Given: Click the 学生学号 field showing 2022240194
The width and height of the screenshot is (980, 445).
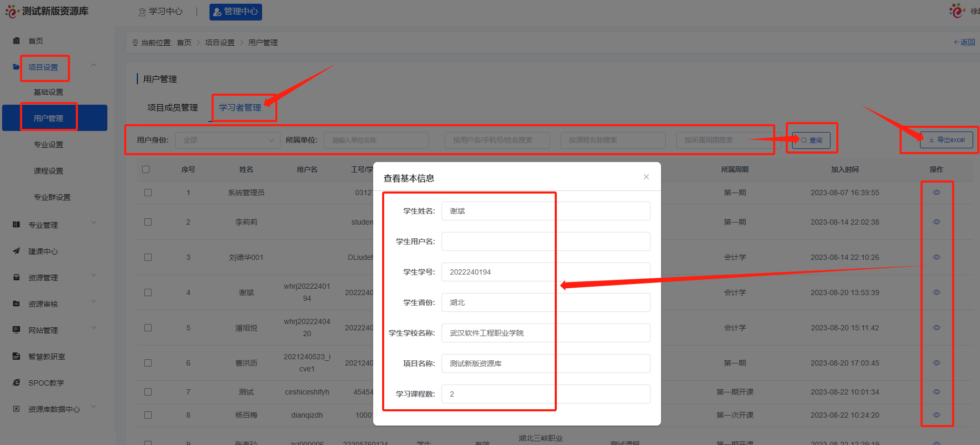Looking at the screenshot, I should (546, 272).
